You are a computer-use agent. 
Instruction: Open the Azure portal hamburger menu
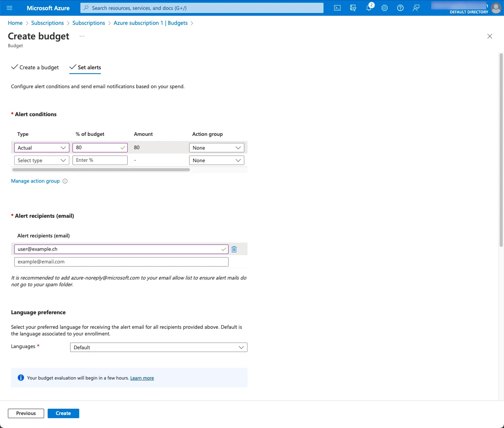10,8
